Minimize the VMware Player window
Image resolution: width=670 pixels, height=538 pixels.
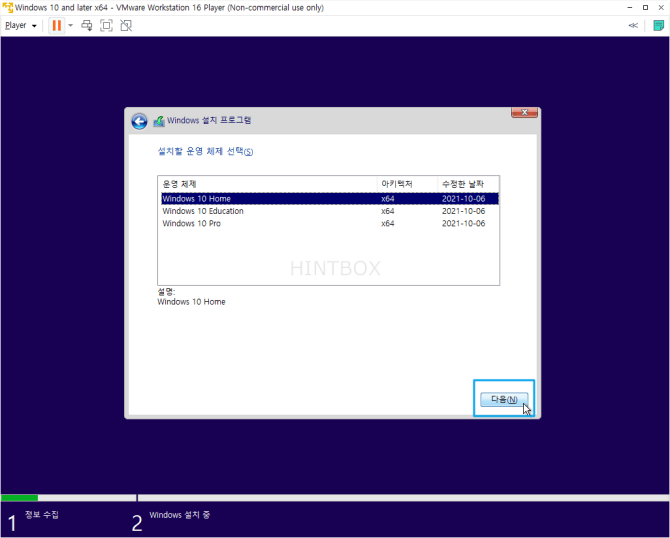click(629, 8)
